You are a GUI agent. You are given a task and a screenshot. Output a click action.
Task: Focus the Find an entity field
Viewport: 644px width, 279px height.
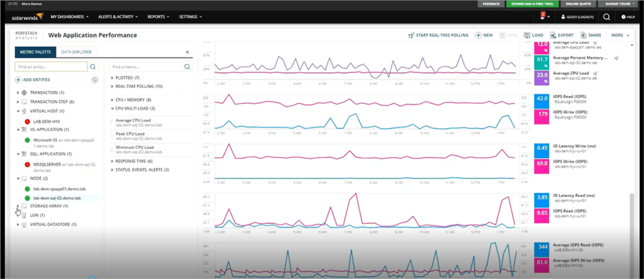(x=51, y=67)
